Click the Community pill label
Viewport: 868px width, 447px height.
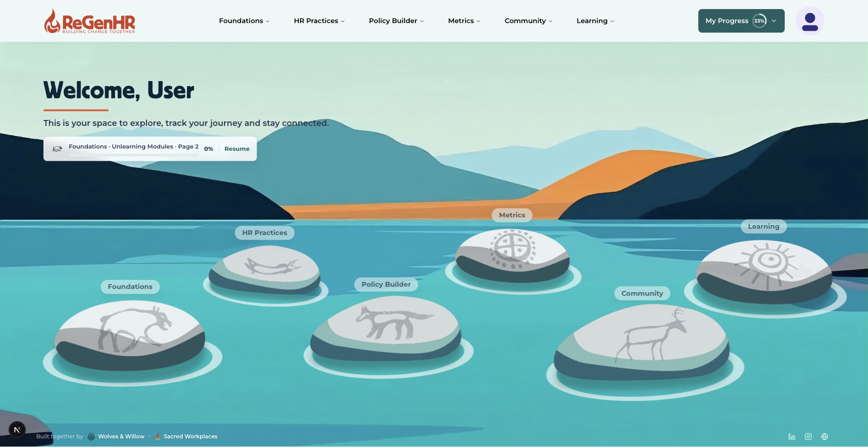[x=642, y=293]
